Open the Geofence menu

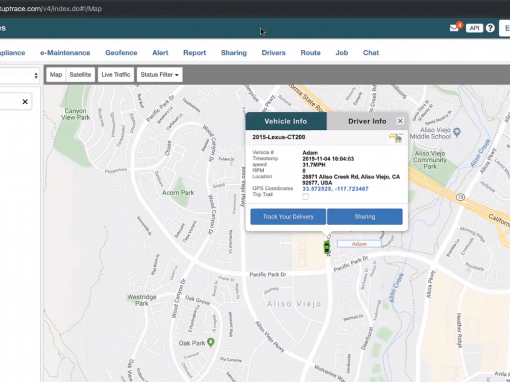(x=121, y=53)
